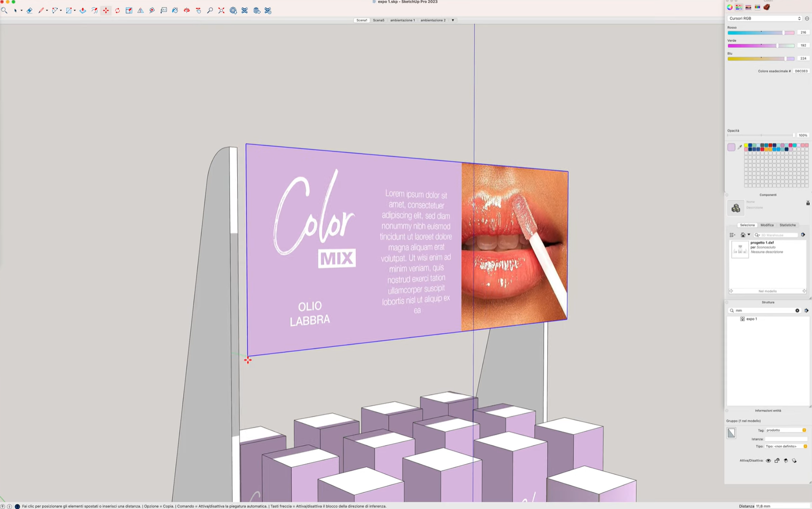Open the color wheel picker
The height and width of the screenshot is (509, 812).
[x=729, y=7]
